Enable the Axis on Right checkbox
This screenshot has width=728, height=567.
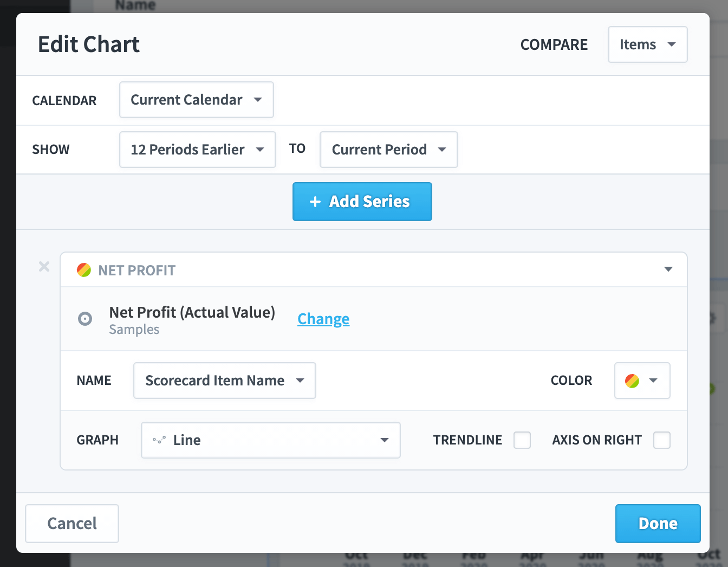[662, 440]
